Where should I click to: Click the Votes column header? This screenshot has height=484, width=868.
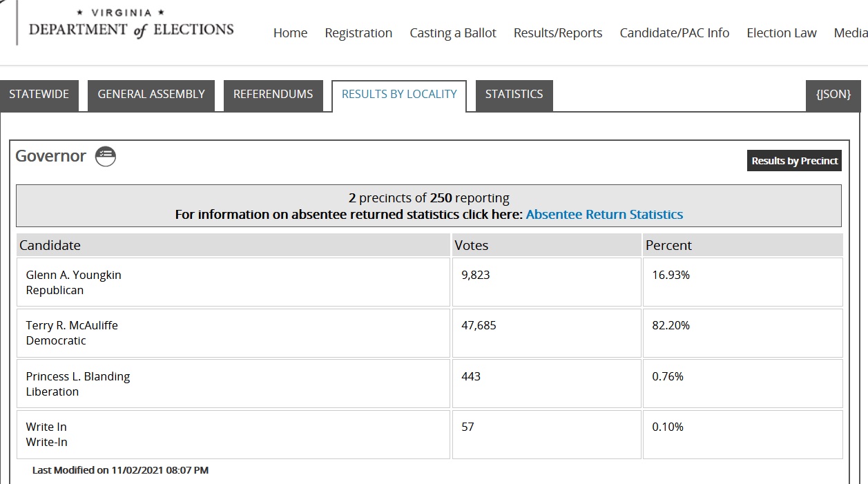point(546,245)
